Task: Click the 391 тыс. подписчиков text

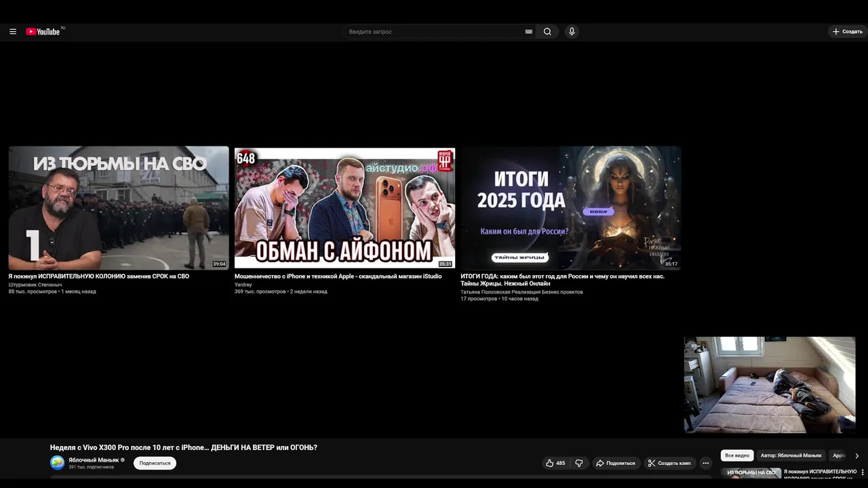Action: coord(91,467)
